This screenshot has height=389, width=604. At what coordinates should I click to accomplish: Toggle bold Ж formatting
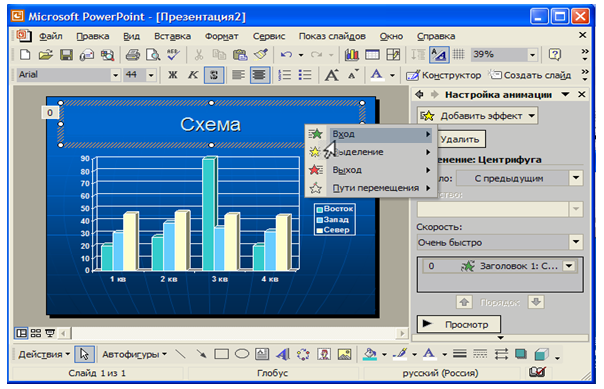coord(173,75)
